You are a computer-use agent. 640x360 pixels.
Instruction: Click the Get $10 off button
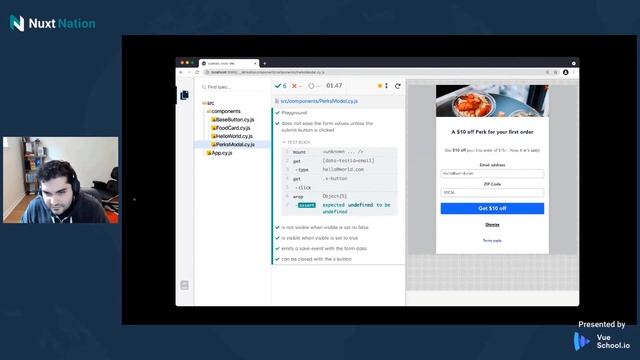(x=492, y=209)
